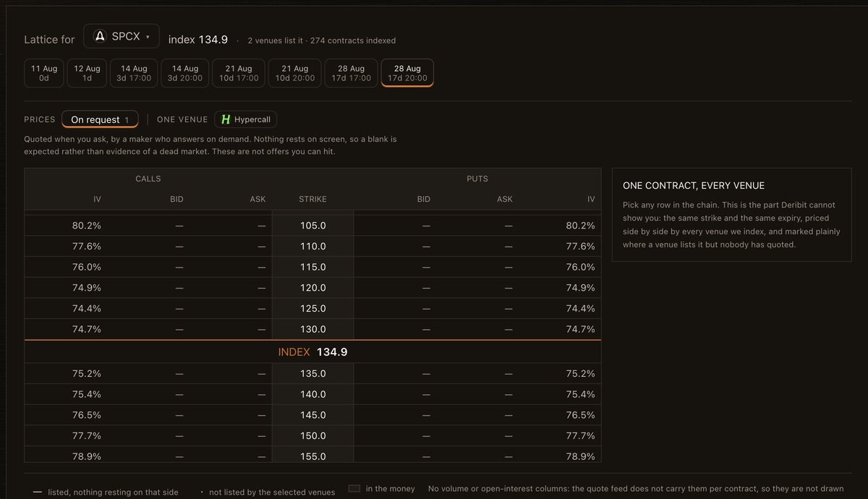Image resolution: width=868 pixels, height=499 pixels.
Task: Select the 12 Aug 1d expiry tab
Action: (88, 73)
